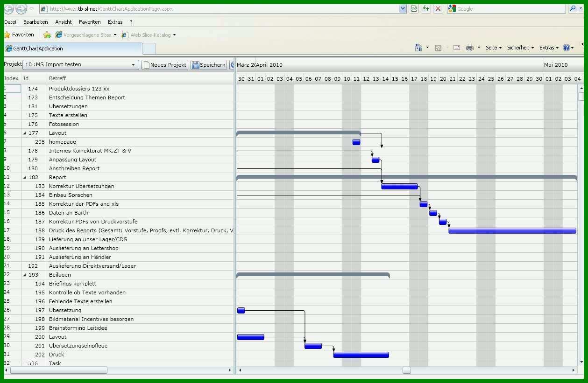588x383 pixels.
Task: Click the Layout summary bar for row 177
Action: [298, 133]
